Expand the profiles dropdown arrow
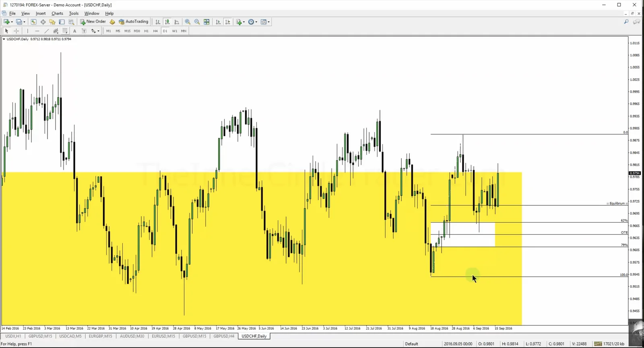The height and width of the screenshot is (348, 644). tap(24, 22)
